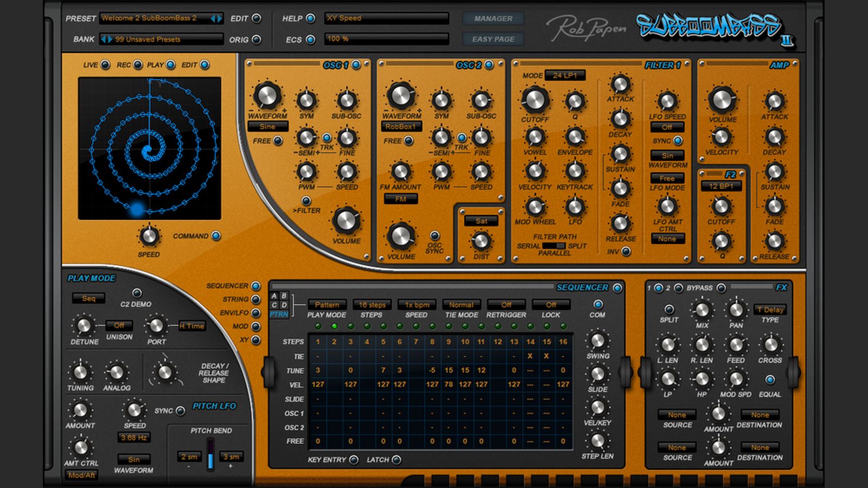Screen dimensions: 868x488
Task: Enable the FX Bypass switch
Action: (x=721, y=288)
